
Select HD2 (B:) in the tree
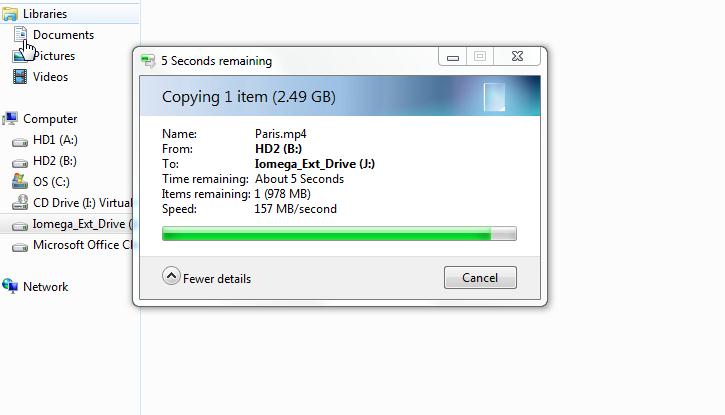55,161
